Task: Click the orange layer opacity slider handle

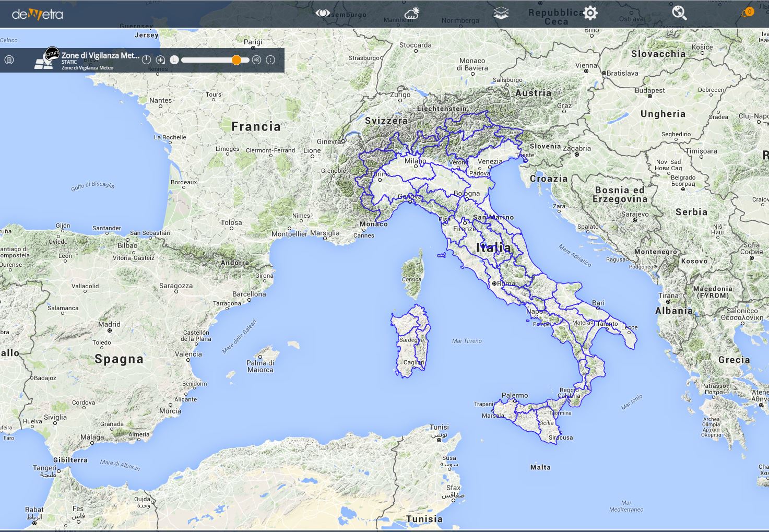Action: (236, 60)
